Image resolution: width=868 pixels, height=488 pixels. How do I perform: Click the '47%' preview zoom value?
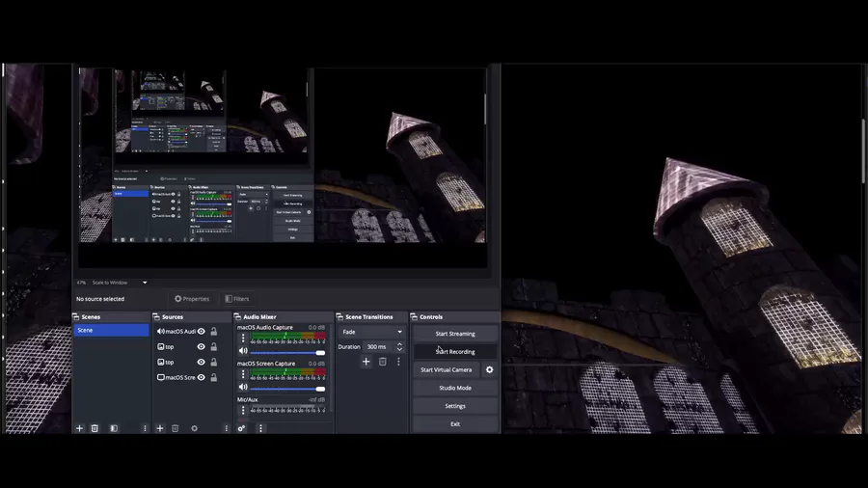(x=81, y=283)
